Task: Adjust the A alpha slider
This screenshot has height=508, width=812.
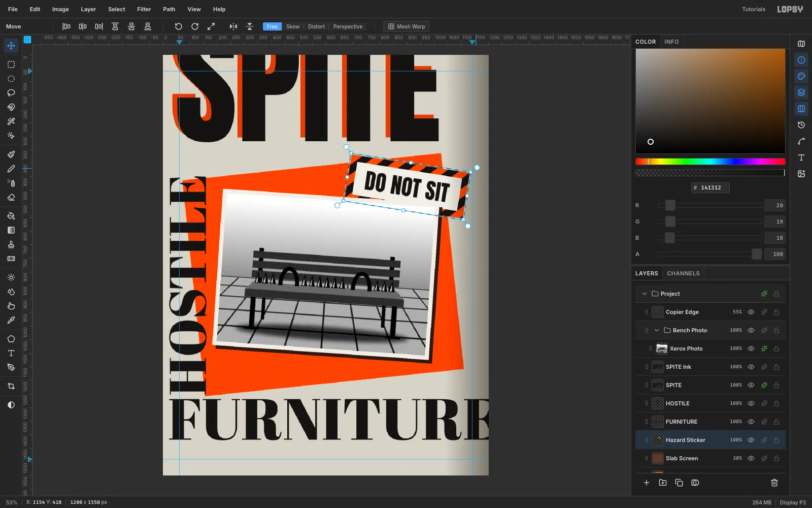Action: [x=709, y=254]
